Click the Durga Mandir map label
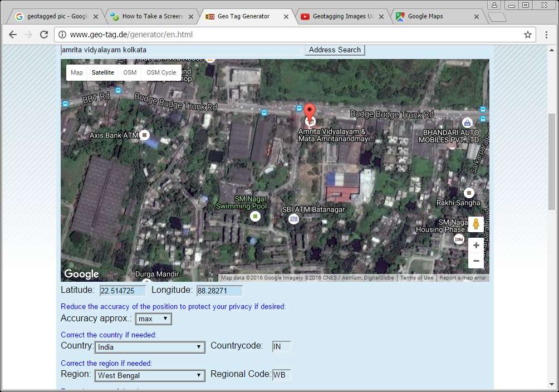The image size is (559, 392). (157, 274)
